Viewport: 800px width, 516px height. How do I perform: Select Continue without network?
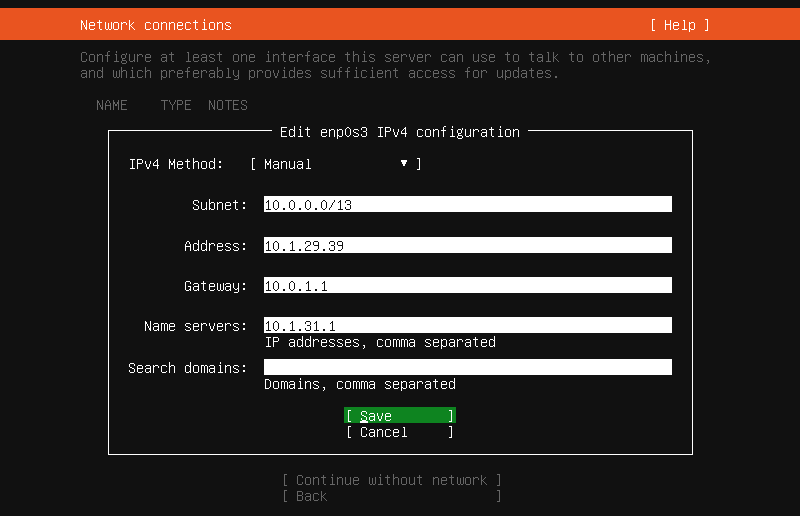391,480
